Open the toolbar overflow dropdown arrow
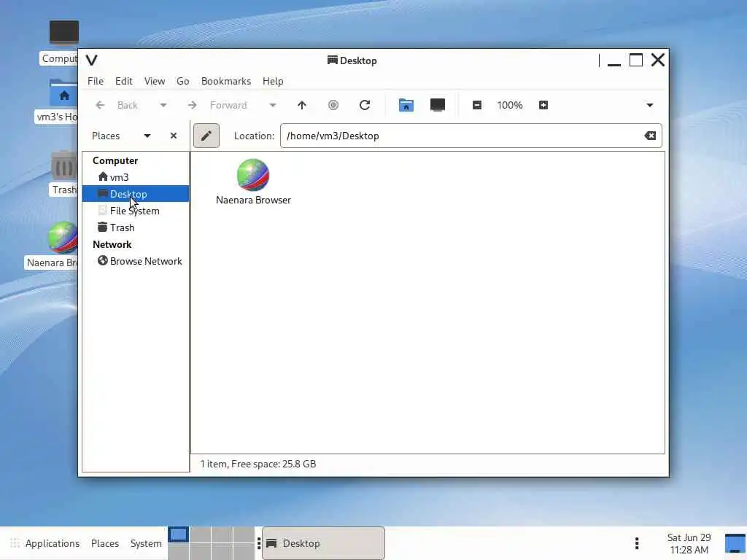The height and width of the screenshot is (560, 747). [650, 105]
